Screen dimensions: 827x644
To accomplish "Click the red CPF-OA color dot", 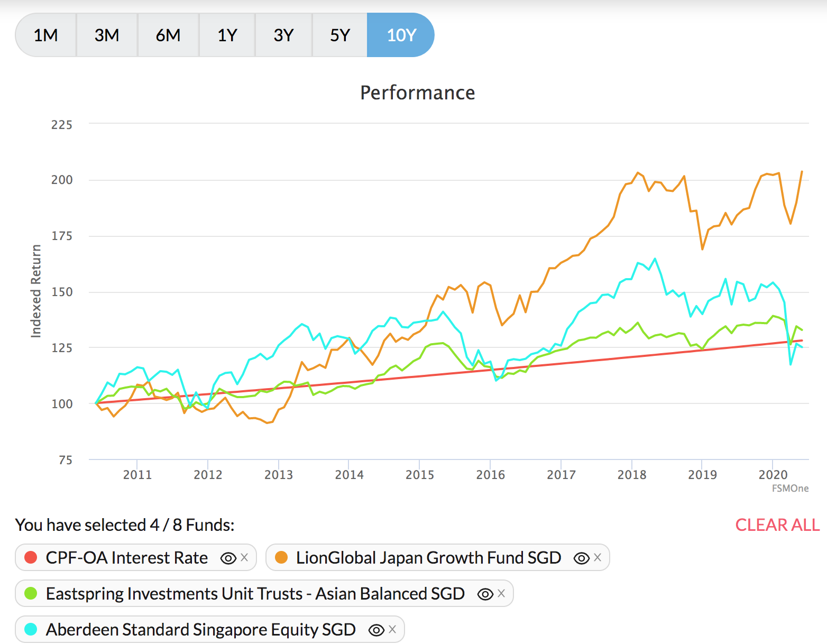I will tap(31, 557).
